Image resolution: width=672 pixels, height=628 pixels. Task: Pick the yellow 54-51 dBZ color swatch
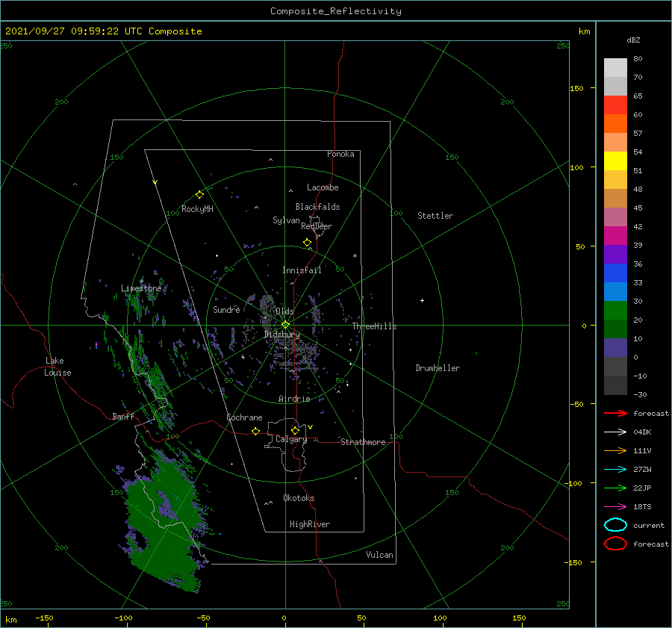[x=615, y=161]
